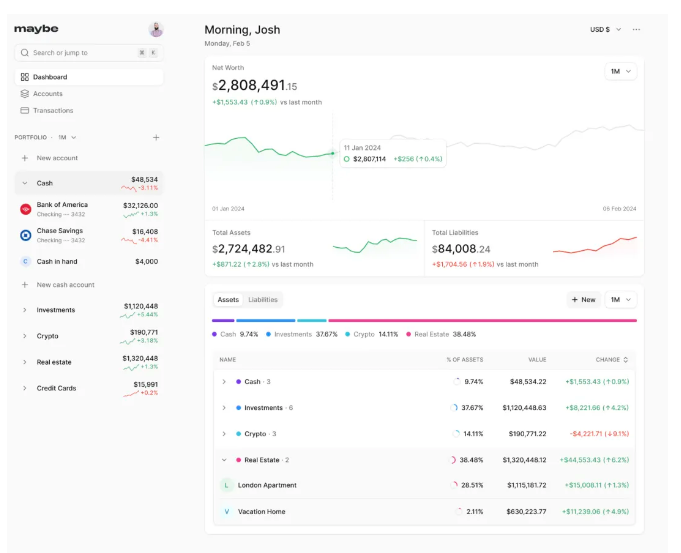This screenshot has height=553, width=681.
Task: Click New cash account link
Action: [x=64, y=285]
